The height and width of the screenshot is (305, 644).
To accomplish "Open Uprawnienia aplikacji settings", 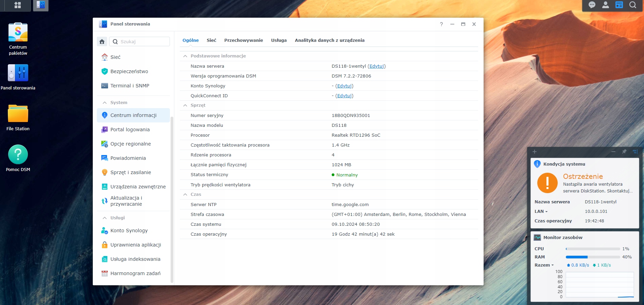I will click(x=133, y=245).
